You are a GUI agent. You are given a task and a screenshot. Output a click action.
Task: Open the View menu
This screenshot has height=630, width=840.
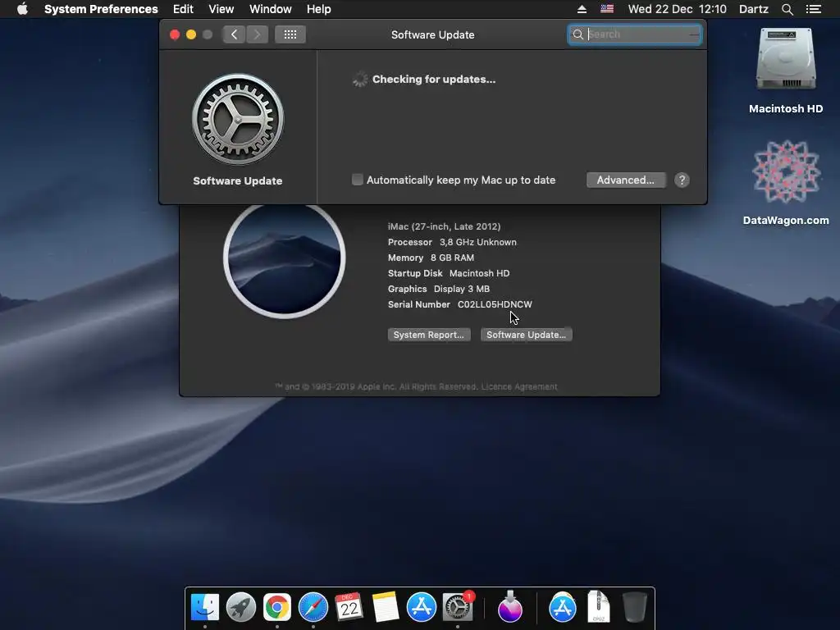click(x=221, y=9)
